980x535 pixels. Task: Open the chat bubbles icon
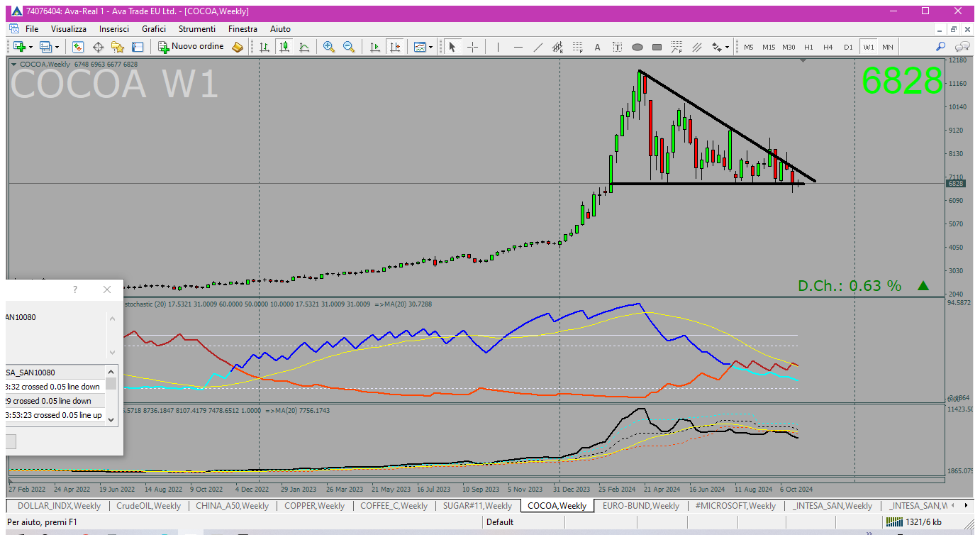tap(962, 47)
